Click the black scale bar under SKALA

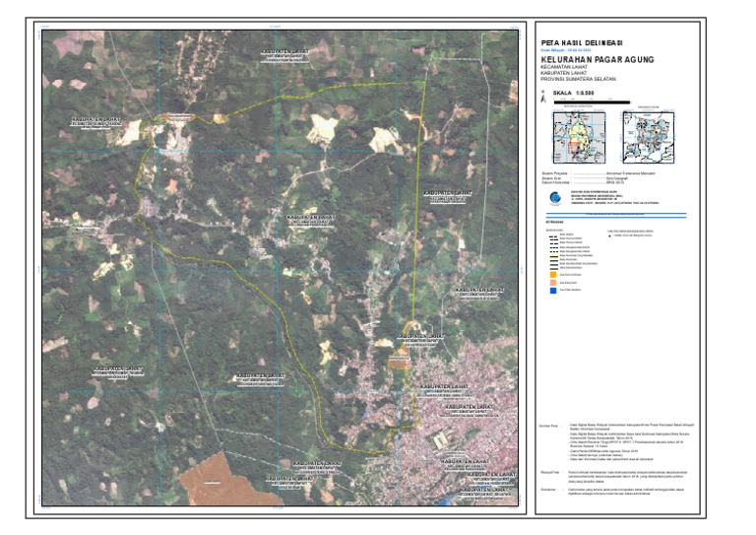coord(592,102)
